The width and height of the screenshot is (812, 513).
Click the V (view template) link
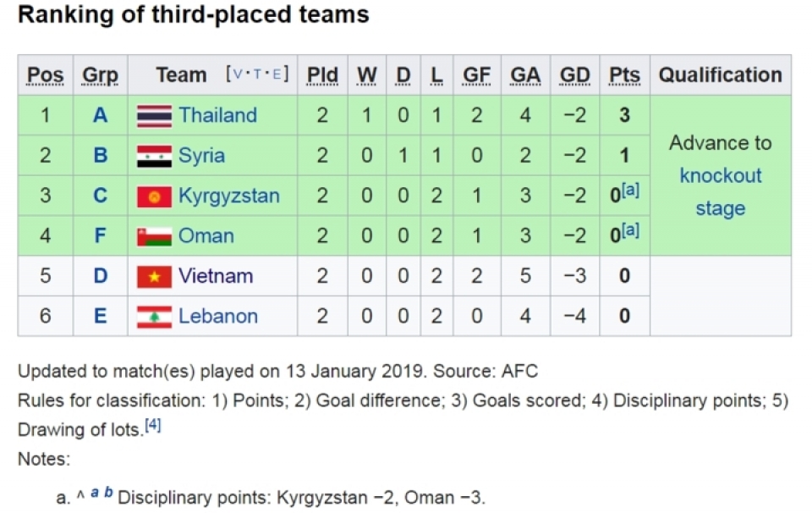pos(238,74)
